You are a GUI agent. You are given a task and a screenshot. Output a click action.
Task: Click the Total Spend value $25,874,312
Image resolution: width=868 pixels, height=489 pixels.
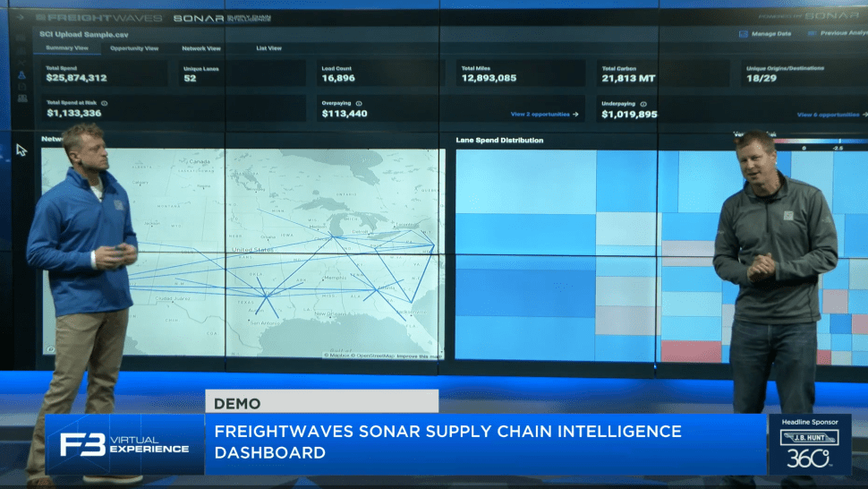coord(76,78)
